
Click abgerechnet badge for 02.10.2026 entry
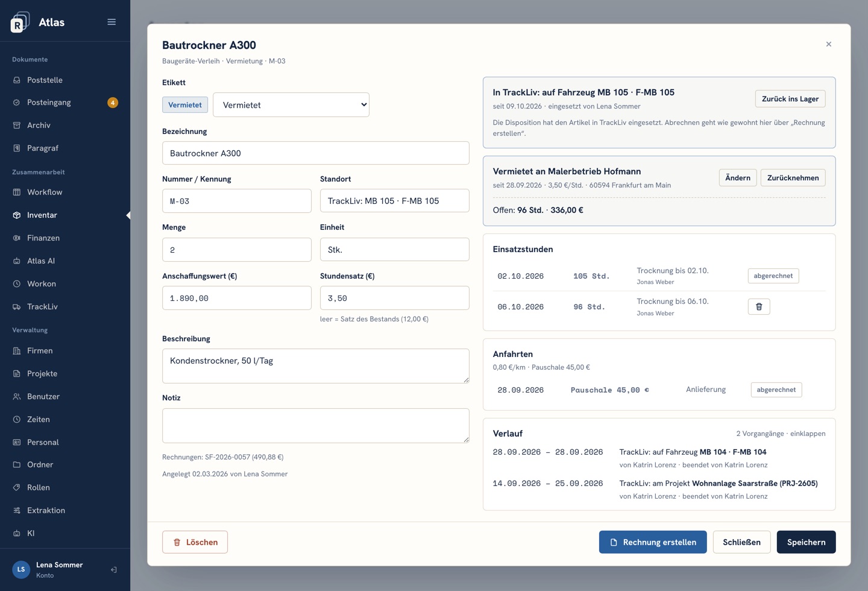[x=773, y=276]
